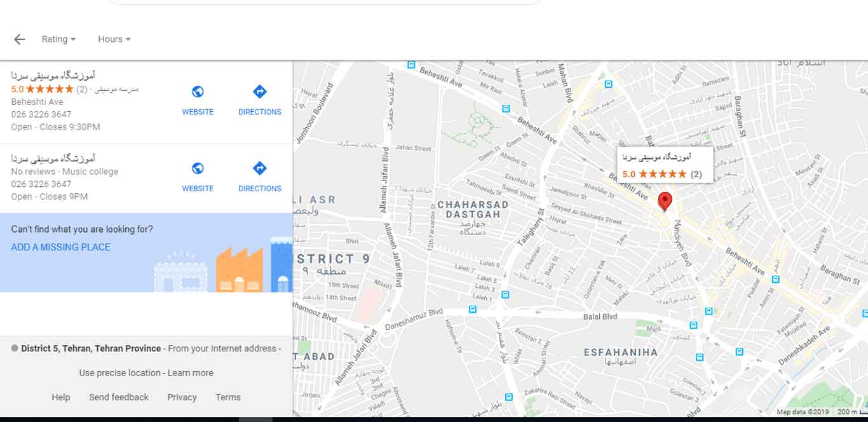Get directions icon for the Music college listing
The height and width of the screenshot is (422, 868).
[259, 168]
